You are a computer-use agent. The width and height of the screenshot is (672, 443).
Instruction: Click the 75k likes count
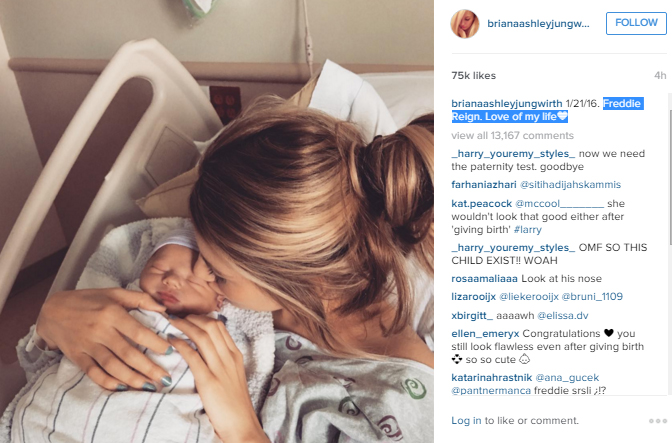pos(473,76)
